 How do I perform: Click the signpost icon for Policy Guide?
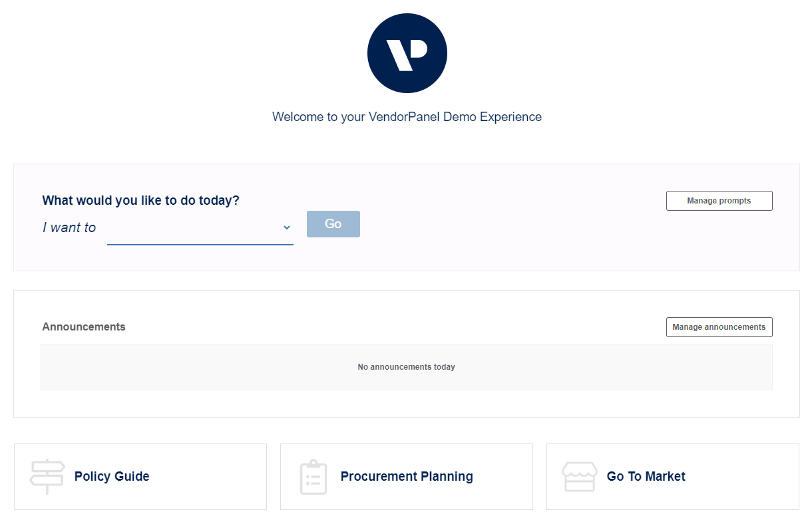[47, 477]
